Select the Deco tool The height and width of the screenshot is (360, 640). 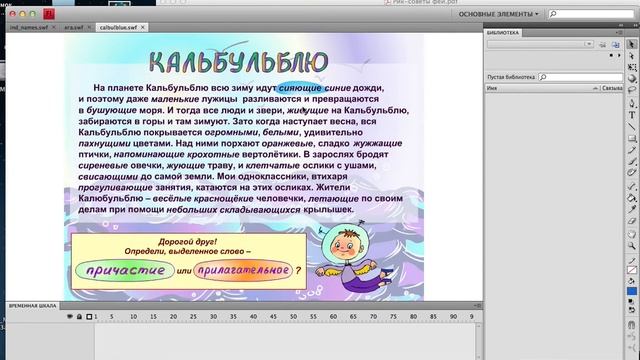631,173
